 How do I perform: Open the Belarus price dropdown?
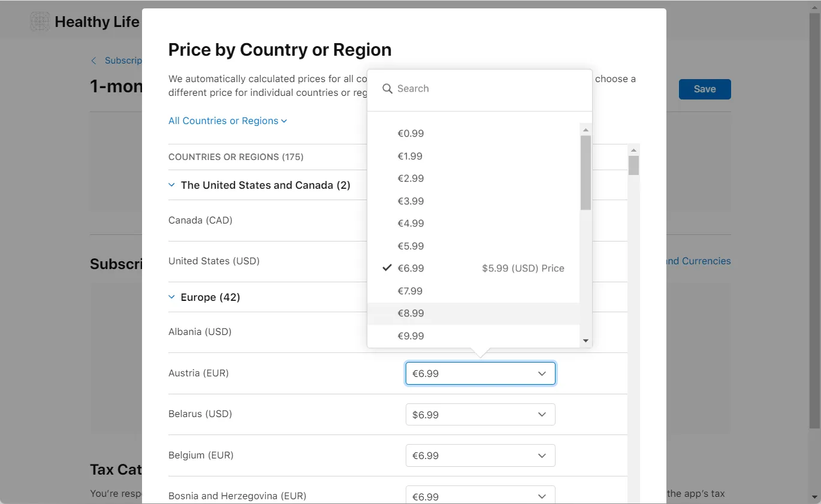479,414
